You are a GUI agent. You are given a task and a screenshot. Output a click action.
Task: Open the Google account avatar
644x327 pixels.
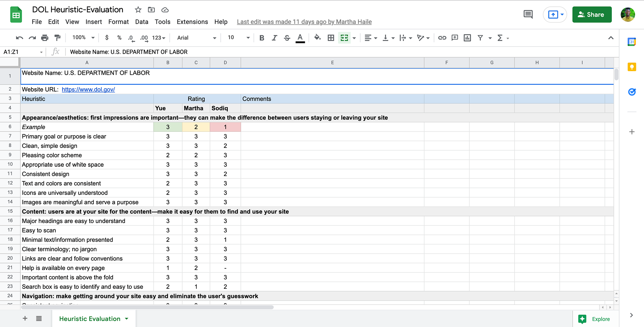628,14
